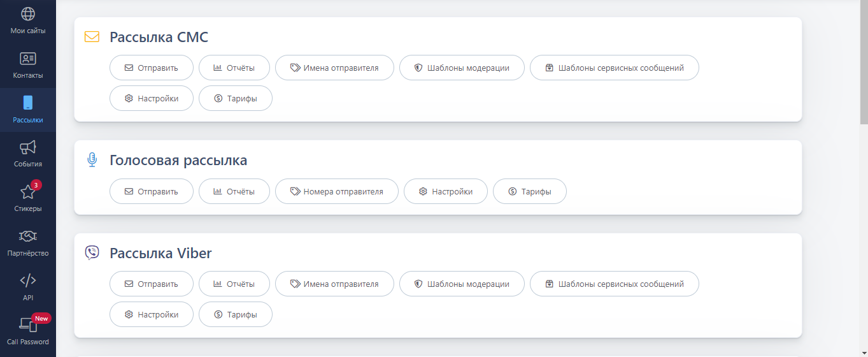868x357 pixels.
Task: Open Номера отправителя for voice mailing
Action: pyautogui.click(x=336, y=191)
